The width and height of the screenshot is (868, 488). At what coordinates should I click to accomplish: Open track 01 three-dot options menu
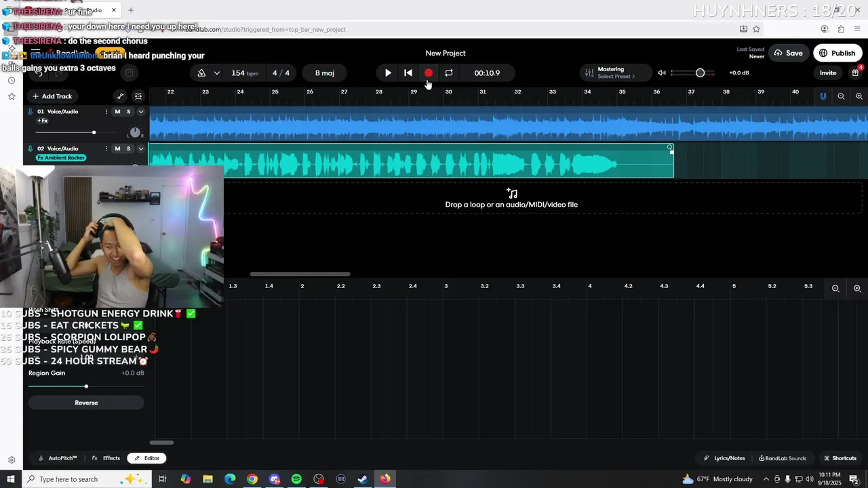coord(106,112)
